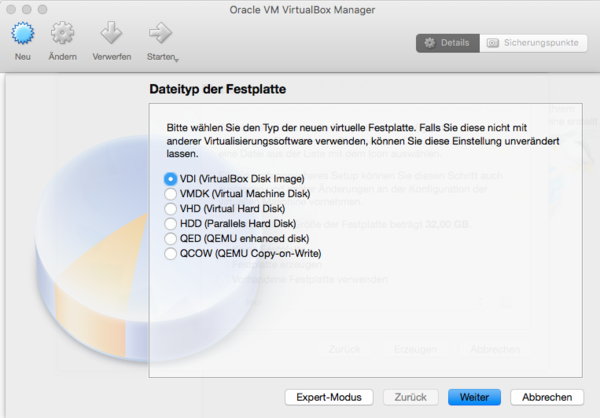Select VHD (Virtual Hard Disk) option

[171, 208]
